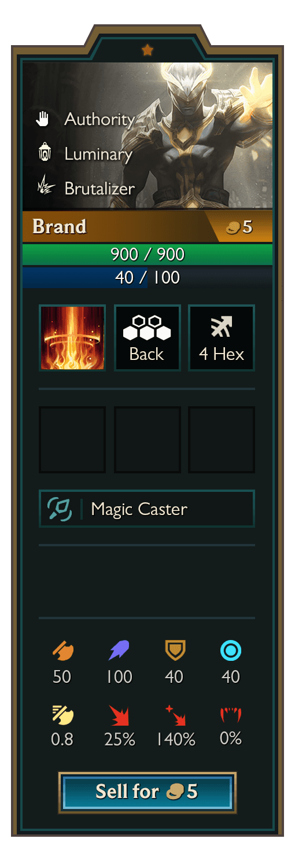Click the third empty item slot
Image resolution: width=295 pixels, height=868 pixels.
pos(222,440)
